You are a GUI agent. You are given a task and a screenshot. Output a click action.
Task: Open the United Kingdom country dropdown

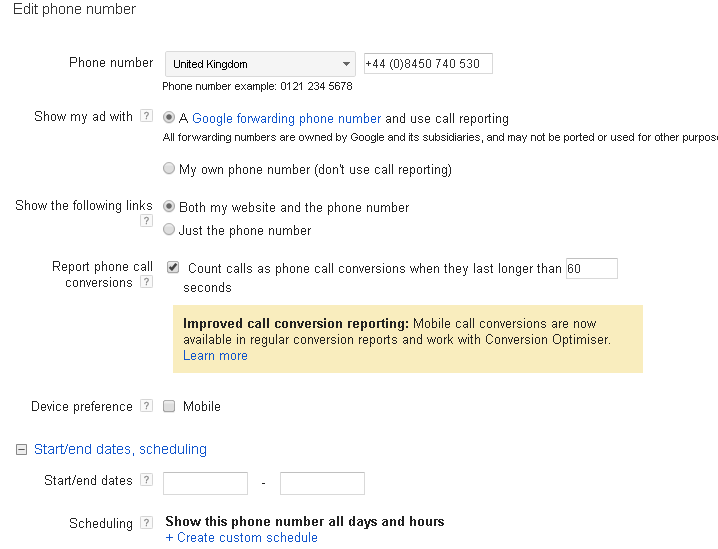259,64
